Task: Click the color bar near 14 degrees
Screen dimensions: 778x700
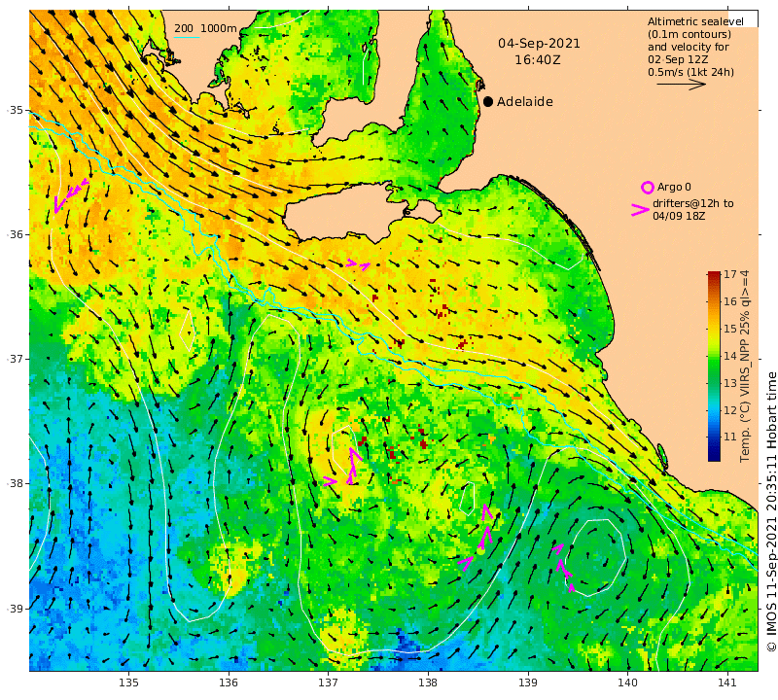Action: pos(714,356)
